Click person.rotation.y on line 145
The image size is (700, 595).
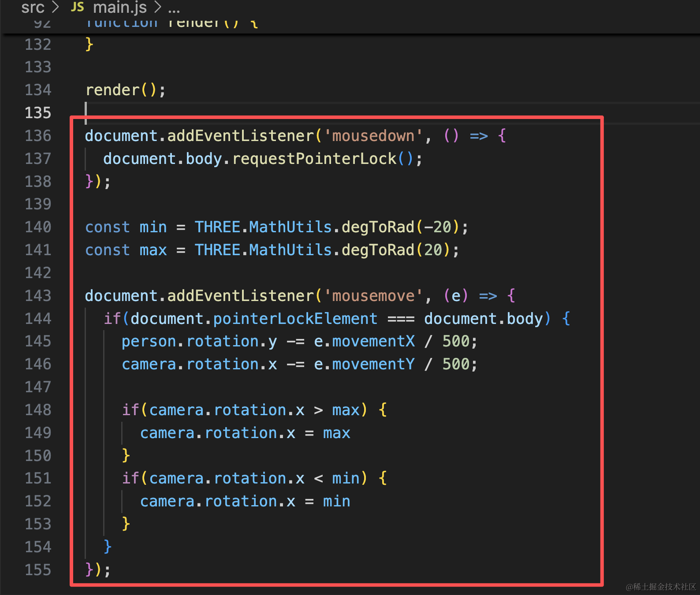200,342
